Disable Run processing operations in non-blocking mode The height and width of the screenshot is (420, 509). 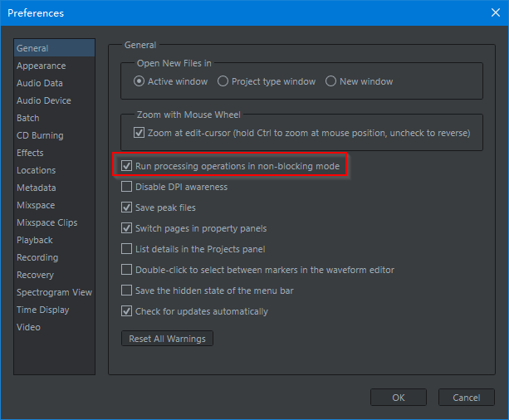pos(127,166)
